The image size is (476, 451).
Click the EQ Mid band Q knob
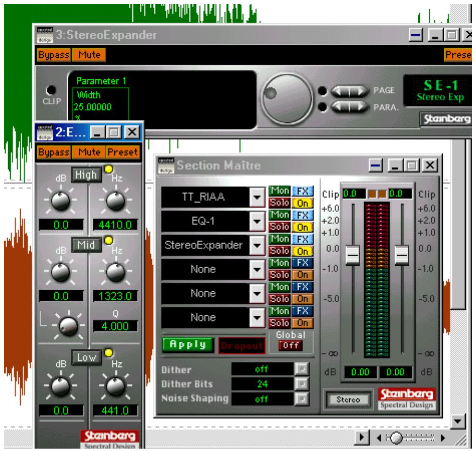68,326
